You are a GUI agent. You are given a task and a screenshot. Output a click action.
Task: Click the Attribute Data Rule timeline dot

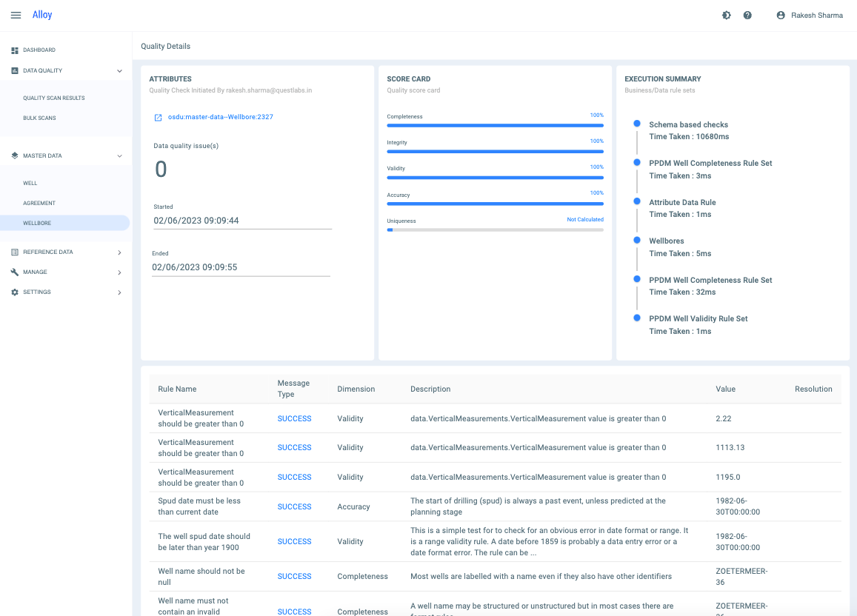(x=637, y=201)
